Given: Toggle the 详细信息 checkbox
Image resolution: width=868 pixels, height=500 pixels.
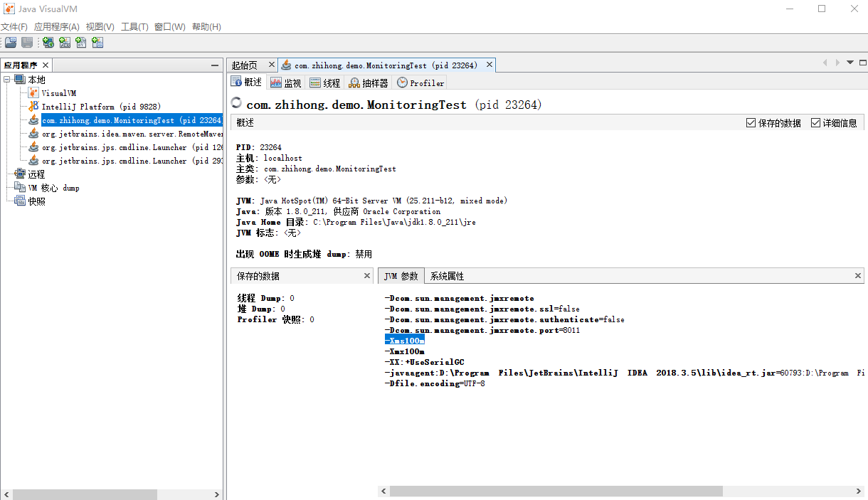Looking at the screenshot, I should [815, 123].
